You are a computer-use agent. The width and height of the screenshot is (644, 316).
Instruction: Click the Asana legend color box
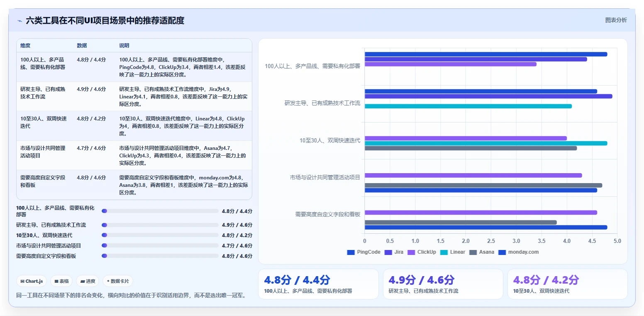point(473,252)
